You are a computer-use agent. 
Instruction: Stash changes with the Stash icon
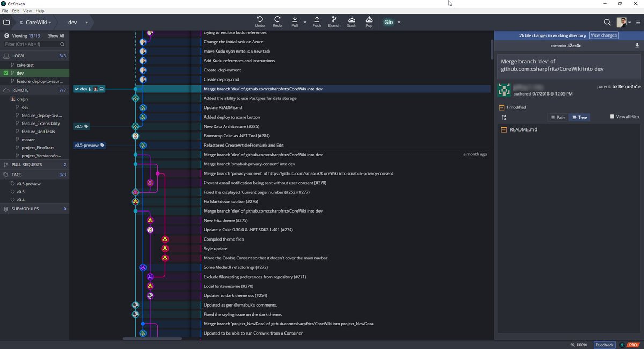(x=352, y=20)
